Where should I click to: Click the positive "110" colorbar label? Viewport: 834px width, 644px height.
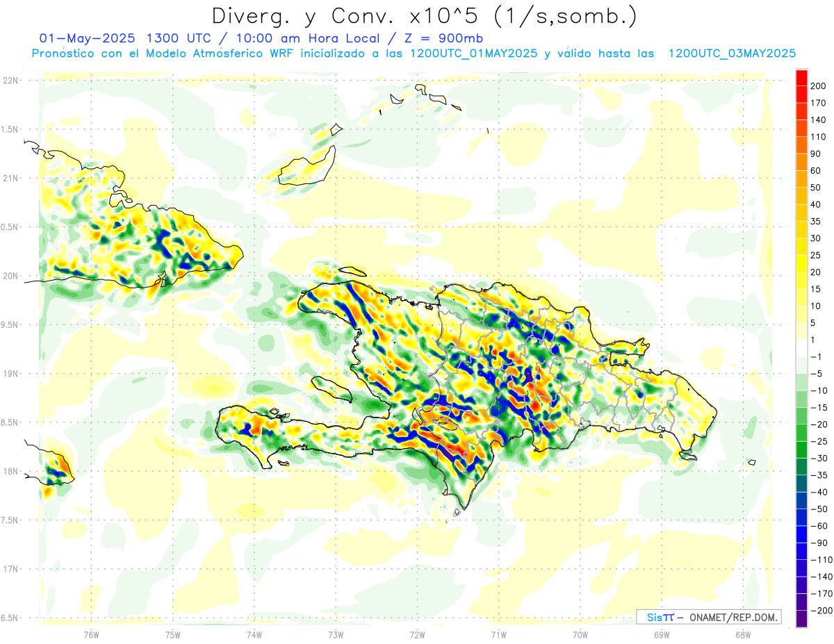817,137
